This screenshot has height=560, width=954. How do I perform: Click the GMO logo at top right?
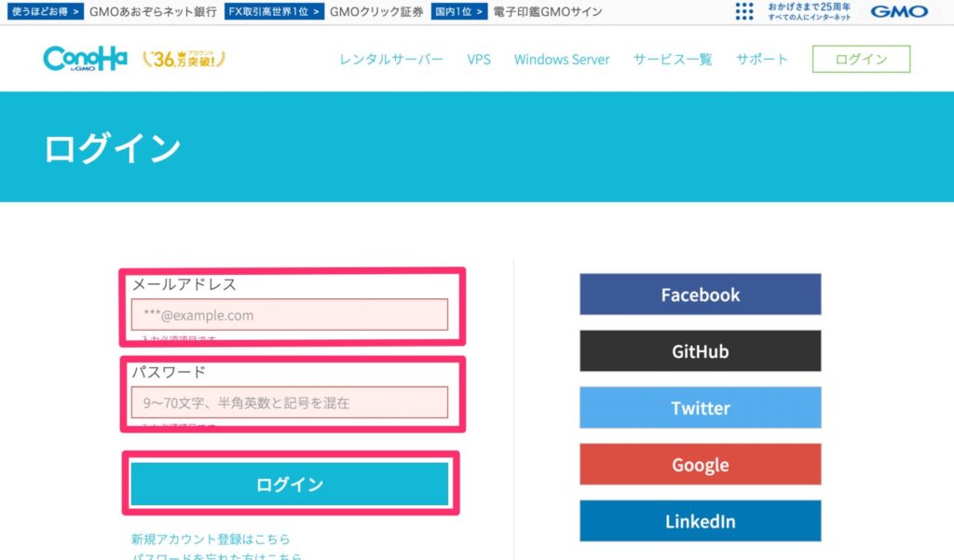(899, 11)
